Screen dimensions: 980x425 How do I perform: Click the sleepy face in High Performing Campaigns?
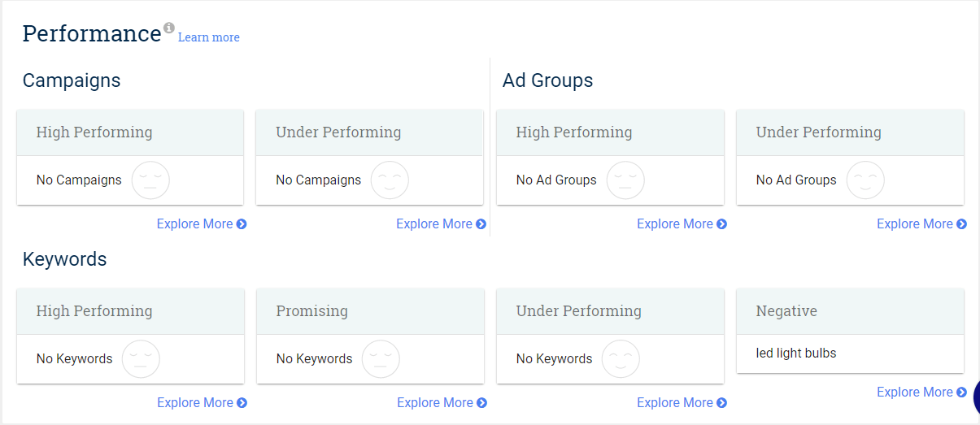point(150,180)
